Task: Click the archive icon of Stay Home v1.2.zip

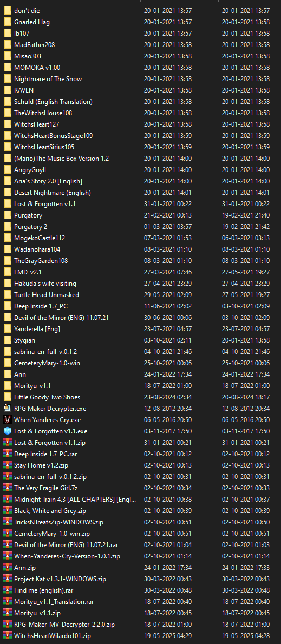Action: point(8,465)
